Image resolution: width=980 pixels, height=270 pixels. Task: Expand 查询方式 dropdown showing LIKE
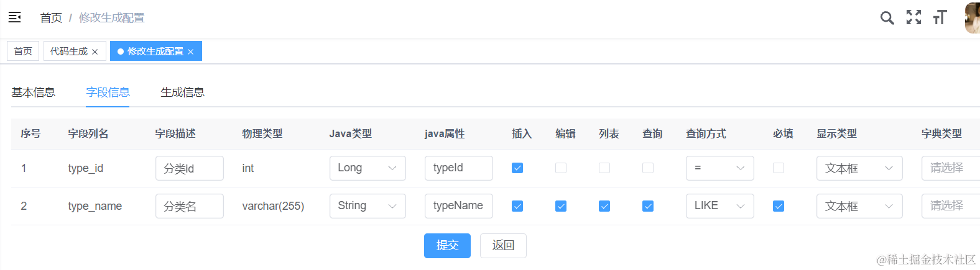click(719, 206)
